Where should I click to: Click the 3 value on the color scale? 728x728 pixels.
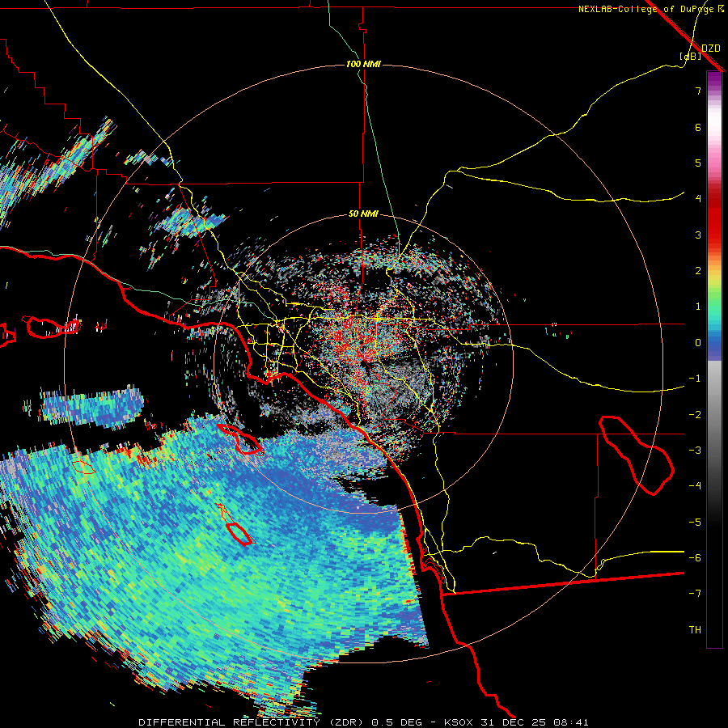[x=698, y=235]
